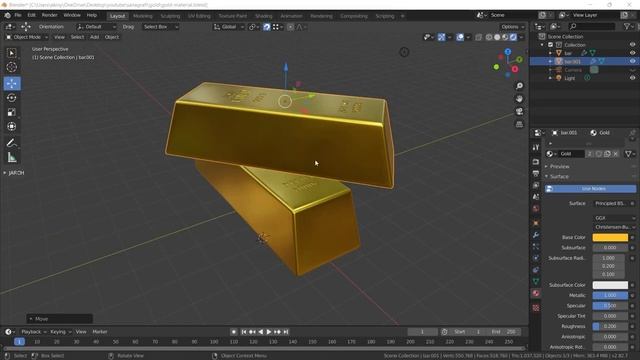
Task: Open the Christensen-Burley subsurface dropdown
Action: click(614, 227)
